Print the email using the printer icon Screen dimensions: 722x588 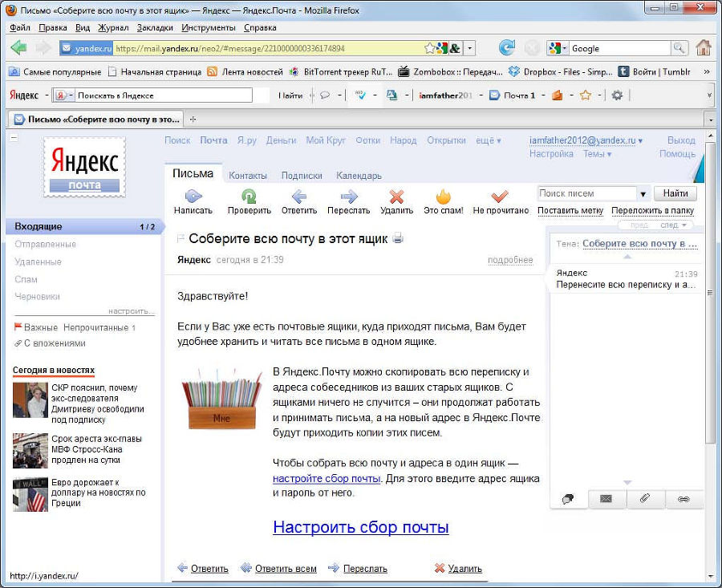[399, 238]
